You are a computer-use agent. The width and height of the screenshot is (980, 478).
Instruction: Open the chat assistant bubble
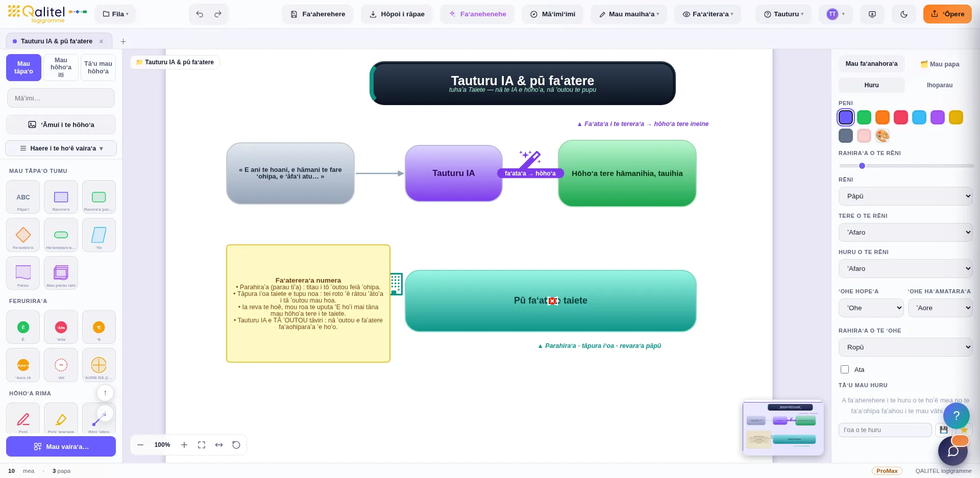coord(953,451)
